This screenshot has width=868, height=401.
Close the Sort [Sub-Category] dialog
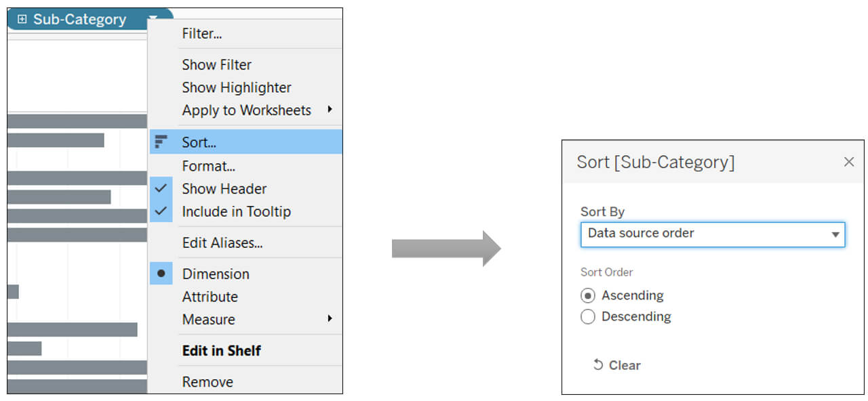pyautogui.click(x=848, y=162)
